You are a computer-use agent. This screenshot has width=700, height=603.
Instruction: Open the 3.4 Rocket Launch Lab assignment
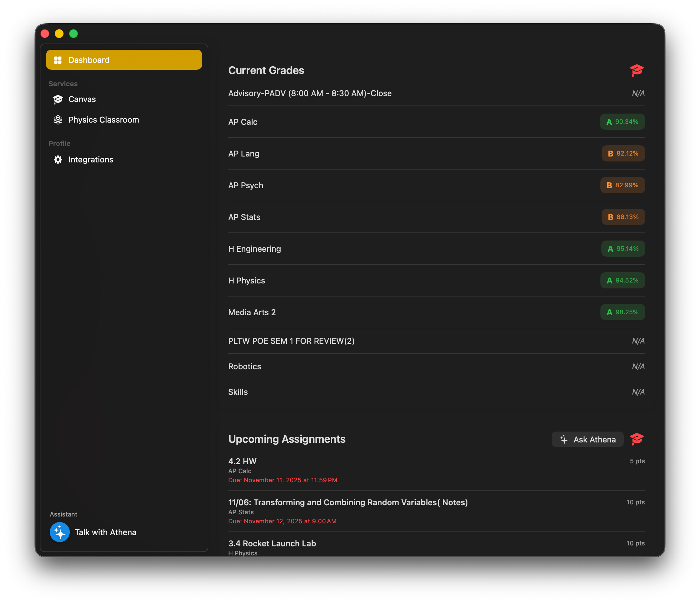(272, 543)
